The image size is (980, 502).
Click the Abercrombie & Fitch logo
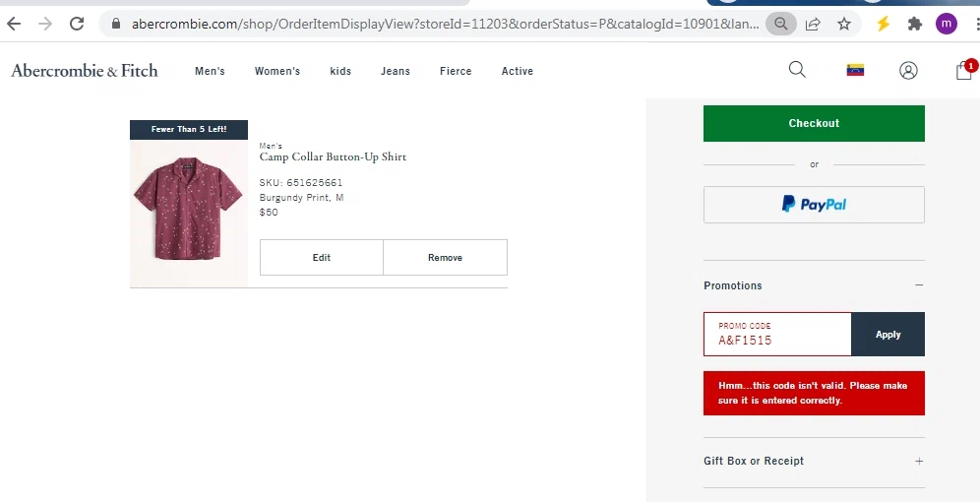(x=85, y=71)
